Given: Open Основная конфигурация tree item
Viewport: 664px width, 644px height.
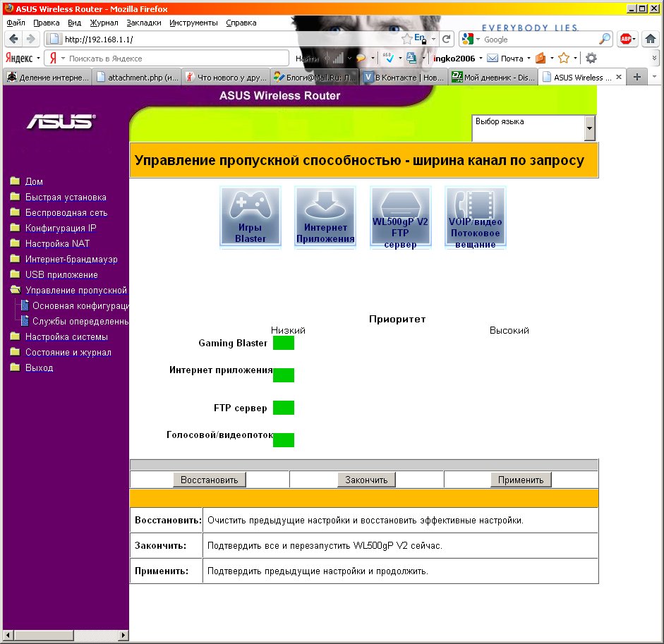Looking at the screenshot, I should (80, 305).
